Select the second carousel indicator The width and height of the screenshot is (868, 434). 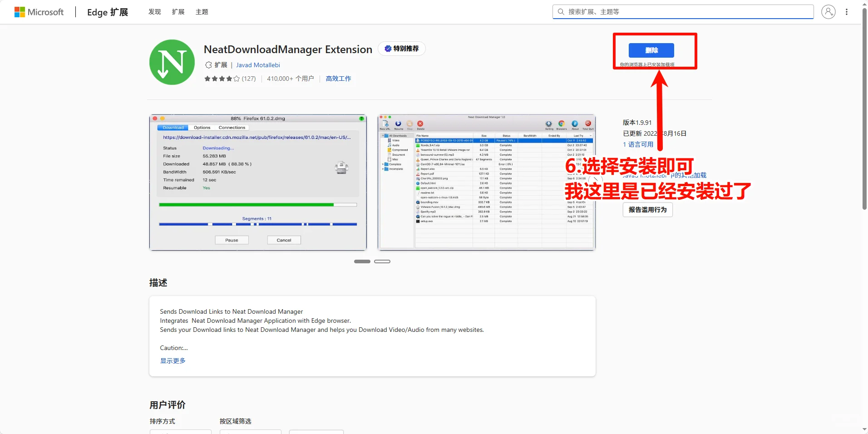tap(382, 261)
